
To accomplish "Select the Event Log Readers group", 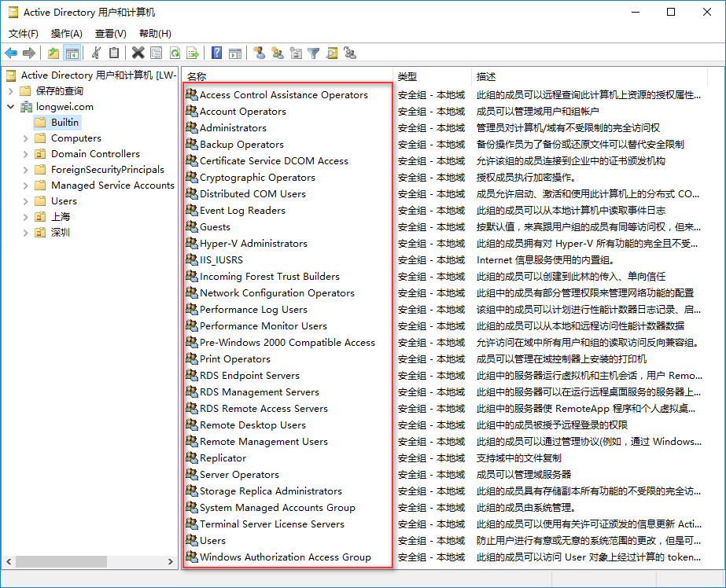I will tap(242, 211).
